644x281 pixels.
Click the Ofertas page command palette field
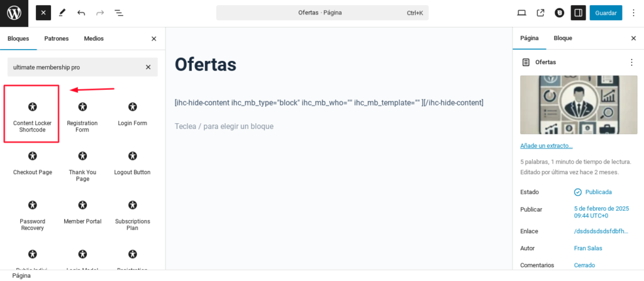(x=323, y=13)
